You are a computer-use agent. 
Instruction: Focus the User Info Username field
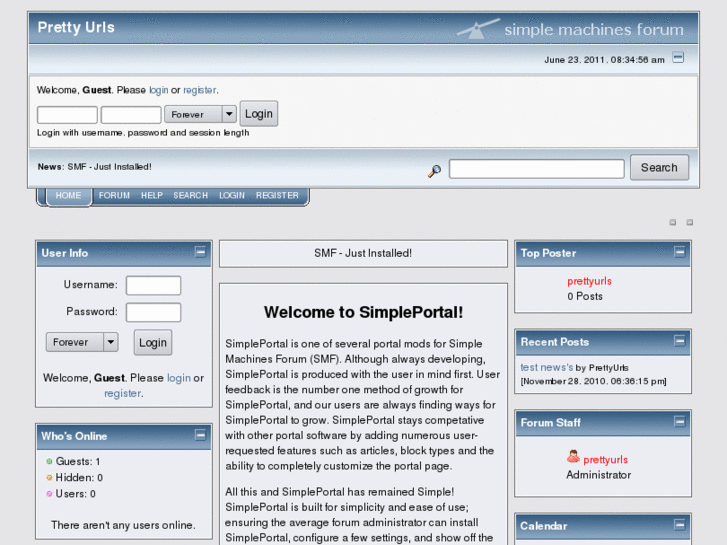pyautogui.click(x=153, y=285)
